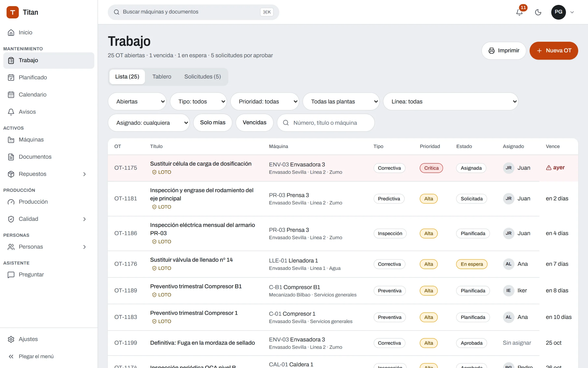Open the Tipo: todos dropdown
The width and height of the screenshot is (588, 368).
tap(198, 102)
